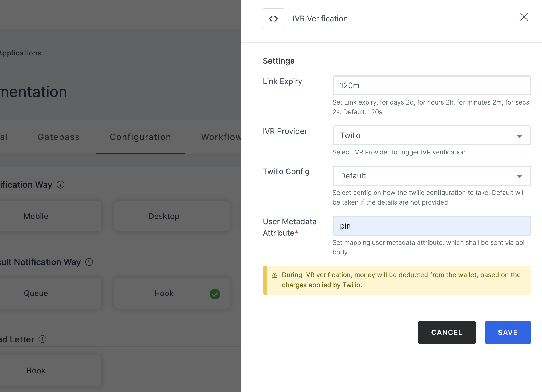Click the Applications breadcrumb link

[x=20, y=53]
